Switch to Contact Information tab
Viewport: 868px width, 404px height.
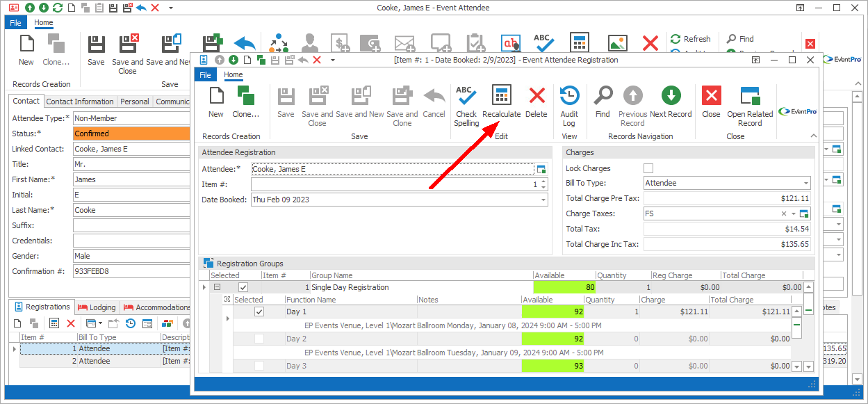80,102
